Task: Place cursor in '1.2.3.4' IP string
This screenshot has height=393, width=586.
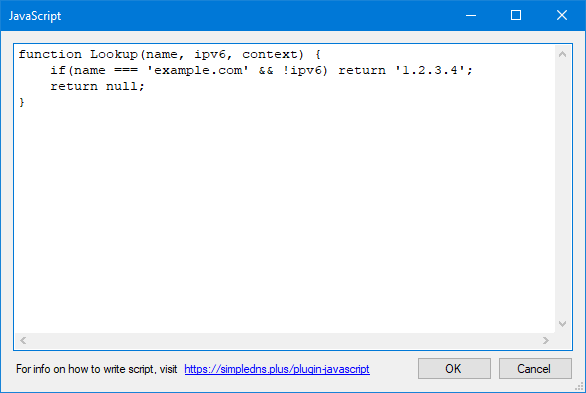Action: pyautogui.click(x=430, y=70)
